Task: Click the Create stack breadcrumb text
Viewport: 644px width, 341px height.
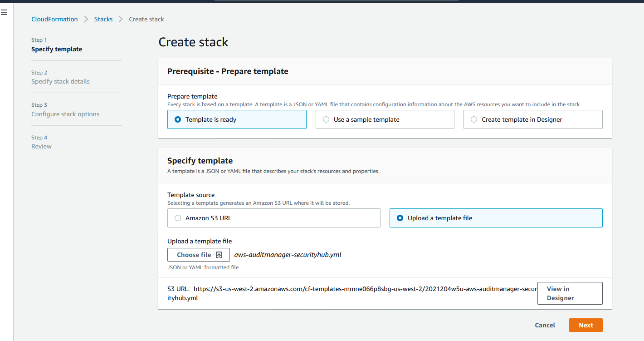Action: point(146,19)
